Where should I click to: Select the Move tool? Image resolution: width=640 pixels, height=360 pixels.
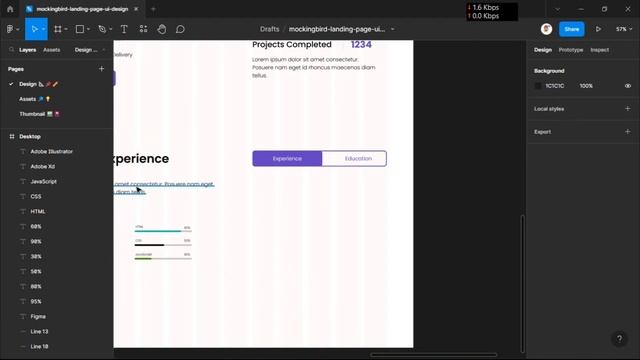[34, 29]
